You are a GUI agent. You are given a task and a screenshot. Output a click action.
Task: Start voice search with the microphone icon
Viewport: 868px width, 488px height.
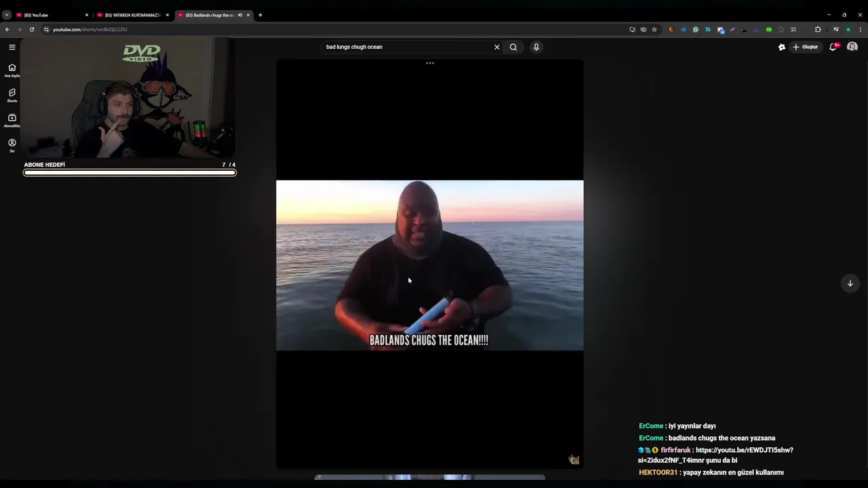pos(536,47)
